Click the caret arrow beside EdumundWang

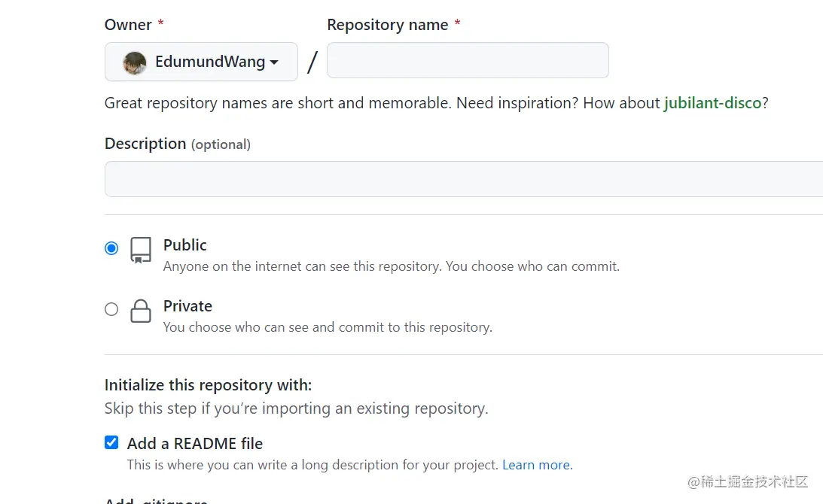pyautogui.click(x=274, y=62)
